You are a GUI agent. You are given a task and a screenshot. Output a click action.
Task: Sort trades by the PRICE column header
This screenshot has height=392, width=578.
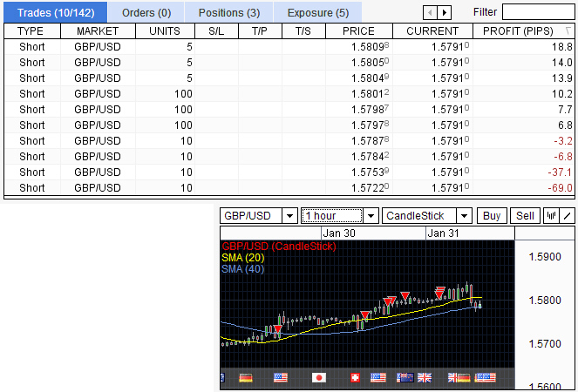pyautogui.click(x=358, y=31)
